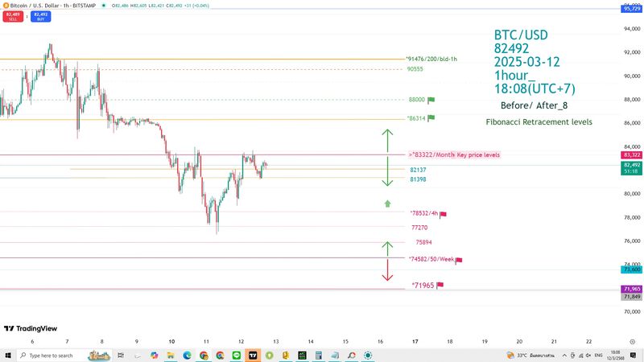Click the green flag icon next to 88000
The width and height of the screenshot is (644, 362).
click(431, 100)
